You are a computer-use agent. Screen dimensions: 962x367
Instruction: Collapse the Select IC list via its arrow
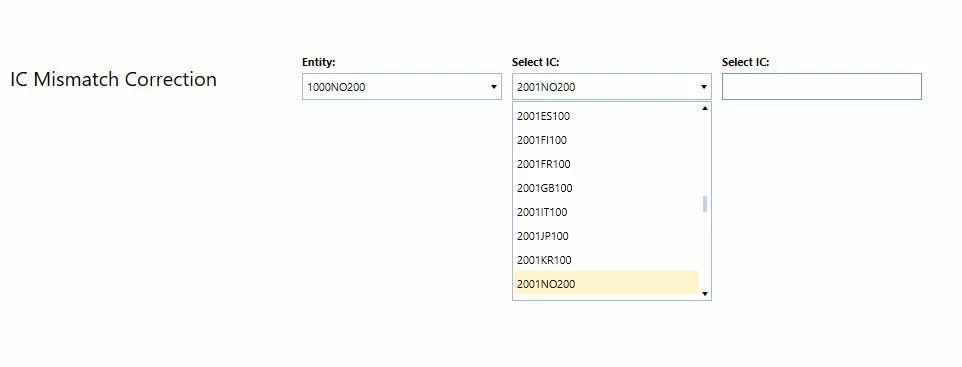coord(704,87)
